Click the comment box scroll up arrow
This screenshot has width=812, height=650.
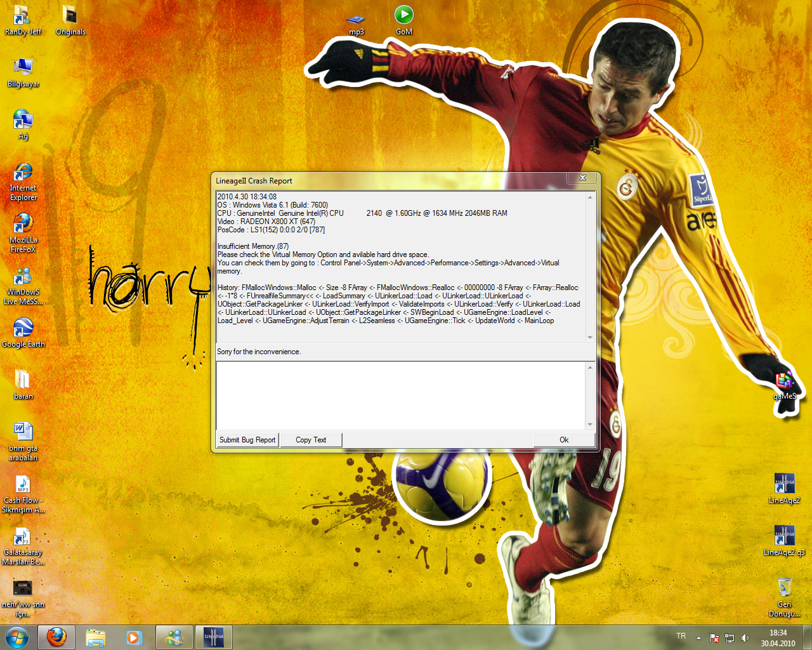click(x=590, y=368)
